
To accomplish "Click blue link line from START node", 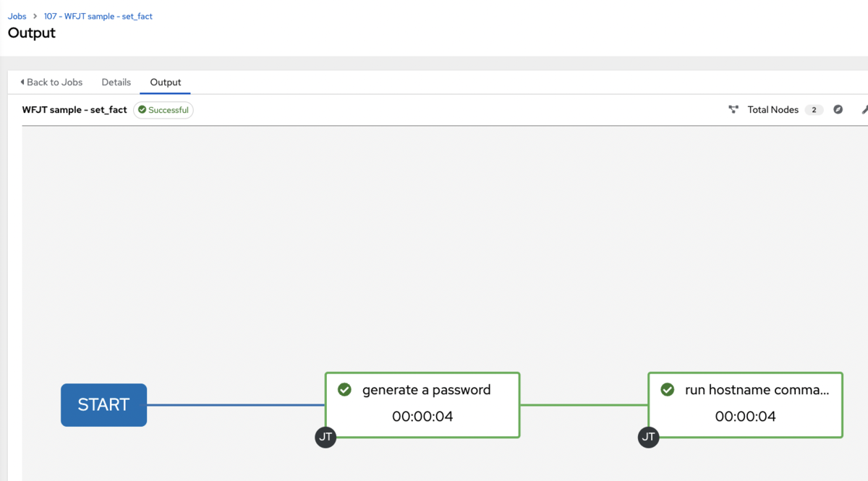I will [236, 405].
